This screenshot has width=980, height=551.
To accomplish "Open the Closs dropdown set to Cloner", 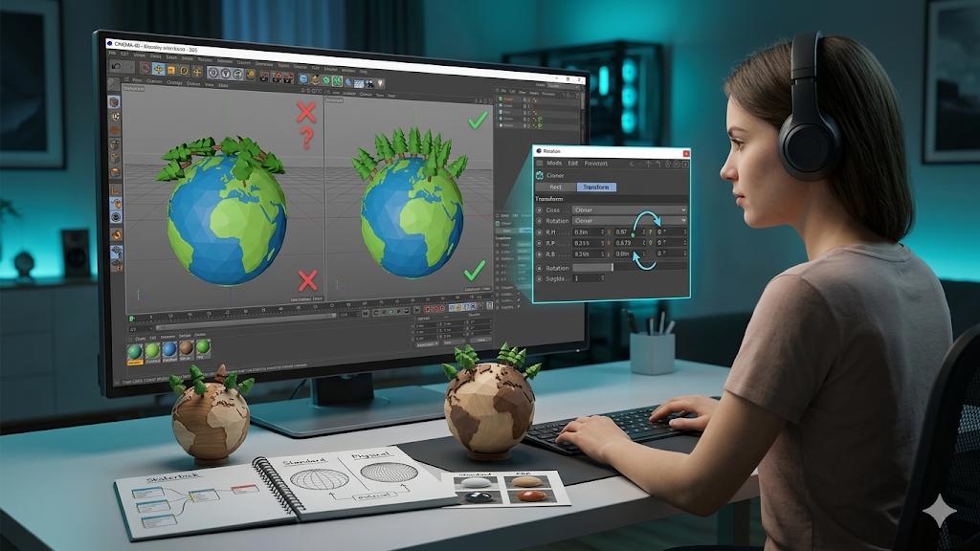I will 628,209.
